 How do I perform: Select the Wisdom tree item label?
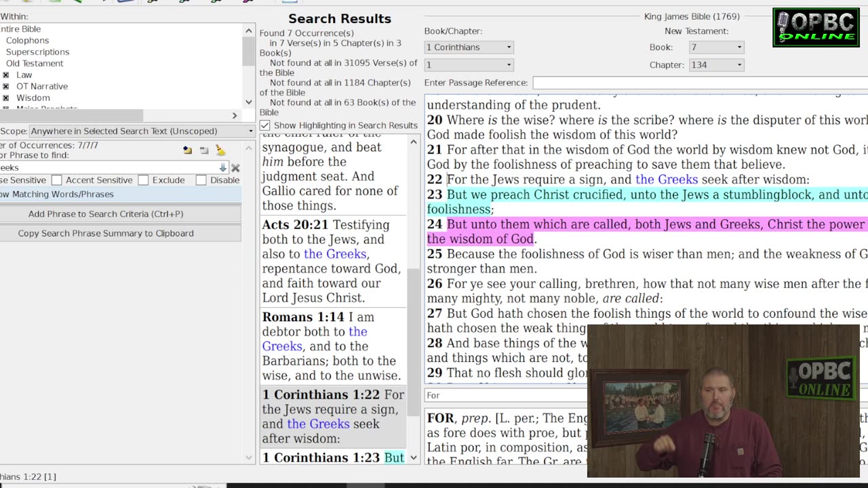coord(33,98)
